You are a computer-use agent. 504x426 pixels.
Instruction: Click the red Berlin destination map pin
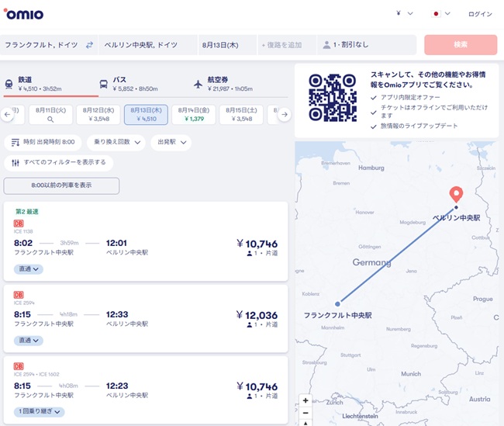[456, 194]
